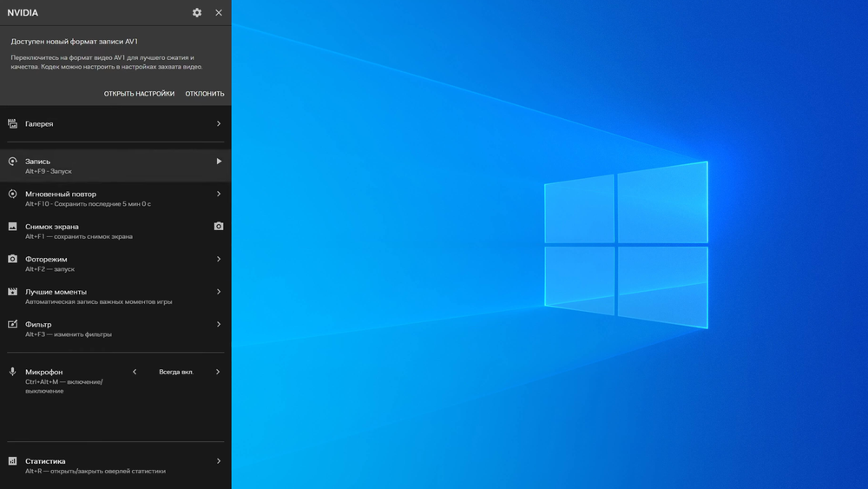
Task: Close the NVIDIA overlay panel
Action: point(219,13)
